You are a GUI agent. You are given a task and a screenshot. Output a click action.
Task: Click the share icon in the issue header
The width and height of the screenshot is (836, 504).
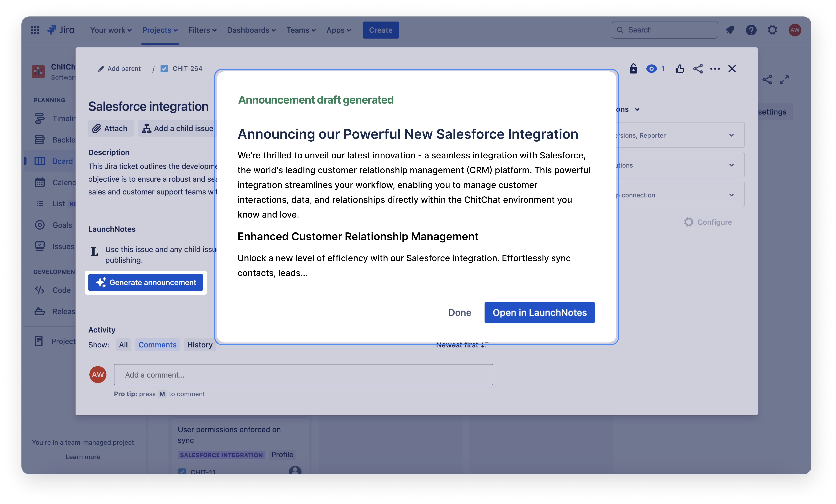point(698,69)
